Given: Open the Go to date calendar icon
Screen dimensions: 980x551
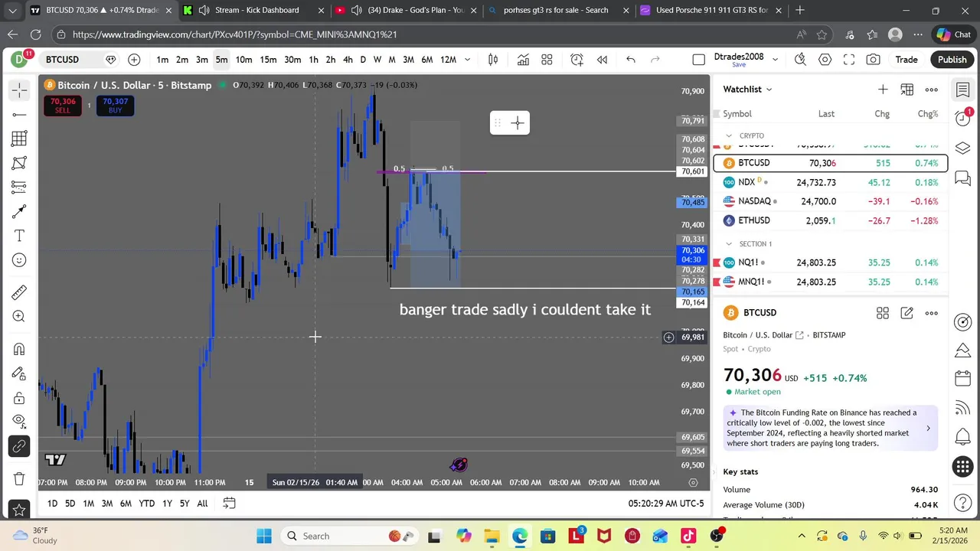Looking at the screenshot, I should point(229,504).
